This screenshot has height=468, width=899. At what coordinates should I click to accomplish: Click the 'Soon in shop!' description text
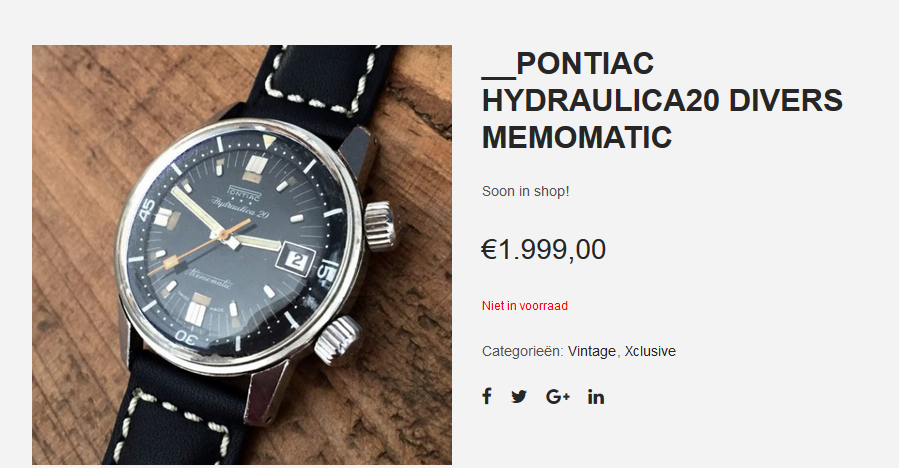coord(526,191)
